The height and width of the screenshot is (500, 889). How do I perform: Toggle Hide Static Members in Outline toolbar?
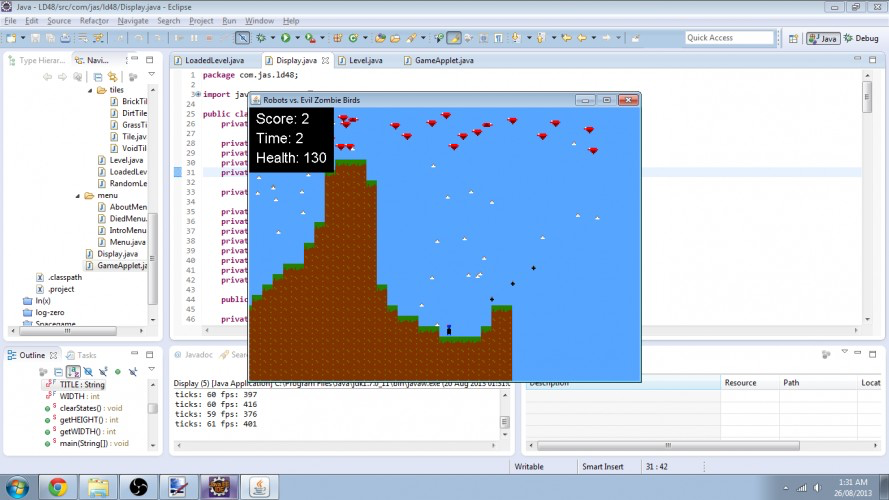pyautogui.click(x=103, y=372)
